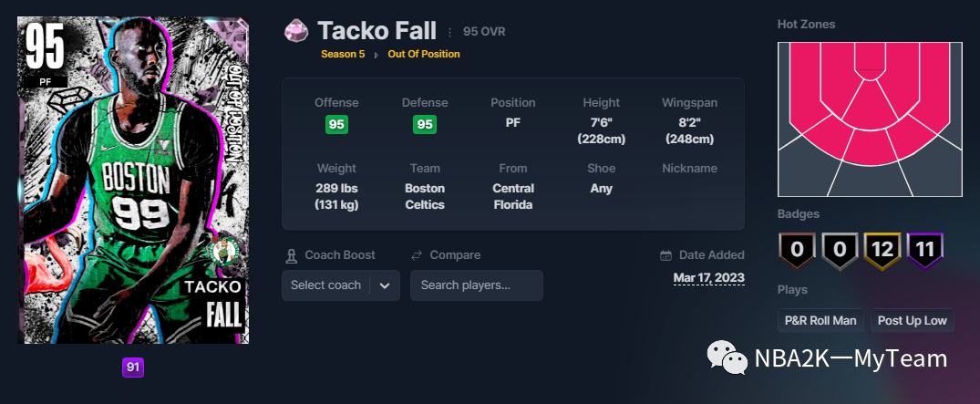Click the pink diamond gem tier icon
Screen dimensions: 980x404
(297, 31)
